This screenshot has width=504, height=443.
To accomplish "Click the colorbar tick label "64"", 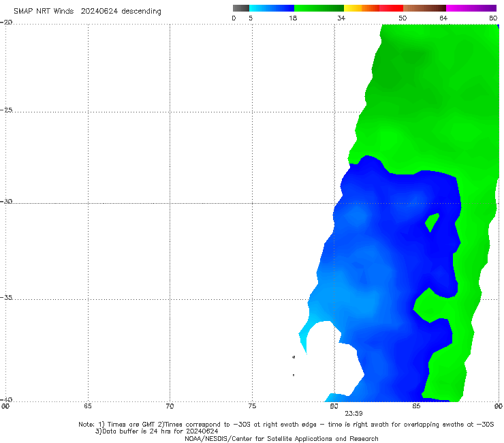I will (443, 18).
